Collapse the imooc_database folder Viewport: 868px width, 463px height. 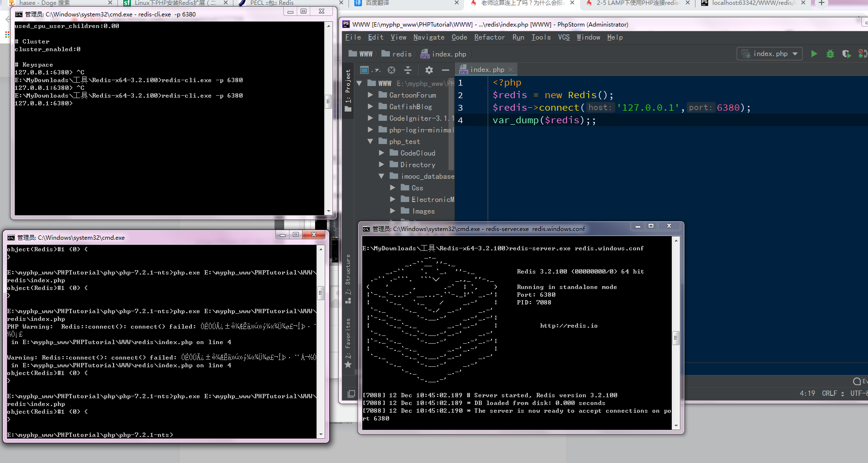381,176
